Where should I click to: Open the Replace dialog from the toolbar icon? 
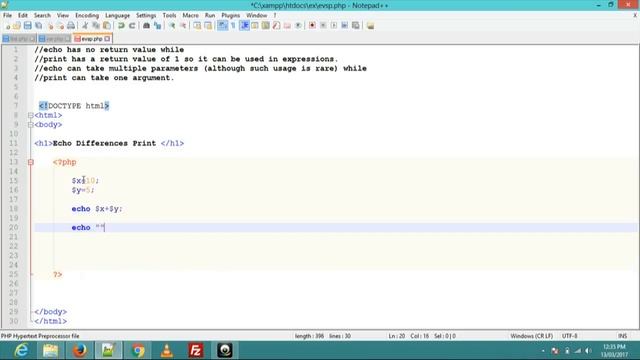pos(157,26)
